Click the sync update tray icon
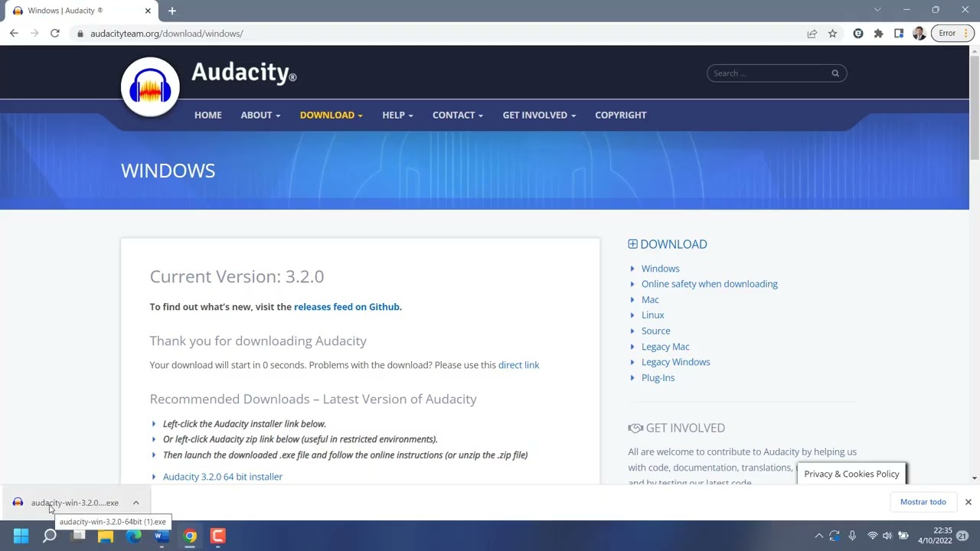The height and width of the screenshot is (551, 980). click(x=835, y=536)
